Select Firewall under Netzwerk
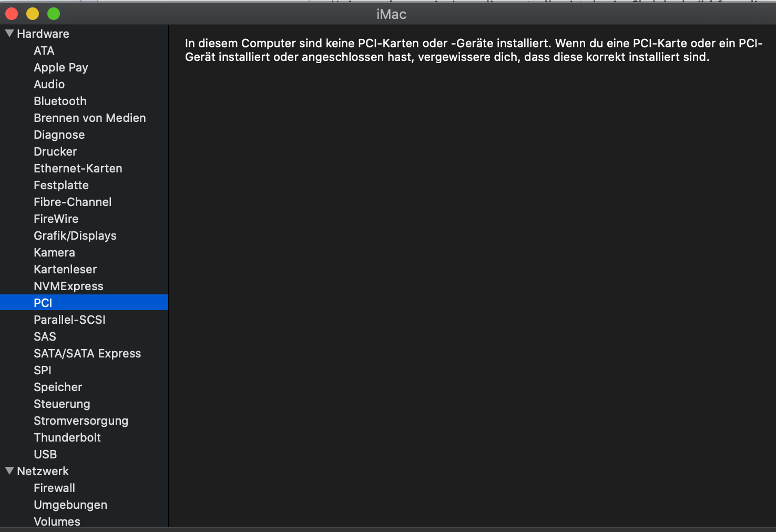 point(54,488)
